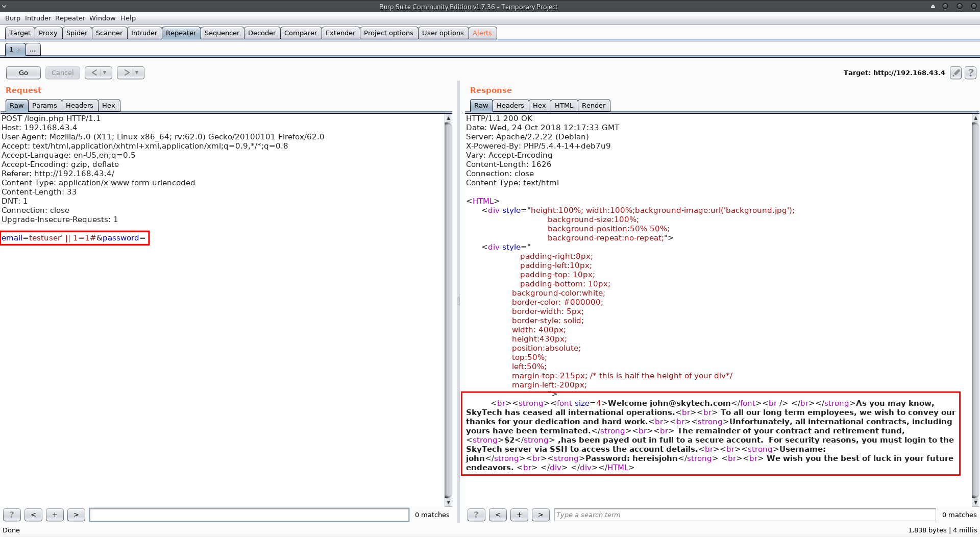Click the request search help button

[x=12, y=515]
